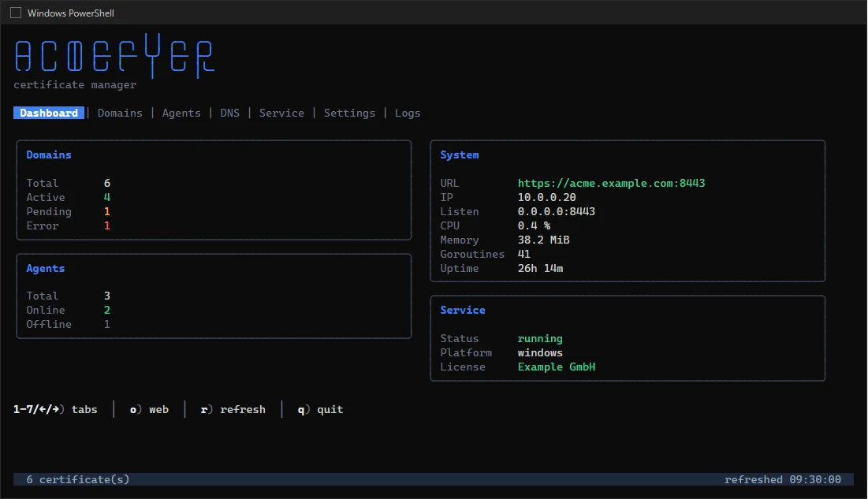Click the 'refreshed 09:30:00' timestamp

click(x=783, y=479)
